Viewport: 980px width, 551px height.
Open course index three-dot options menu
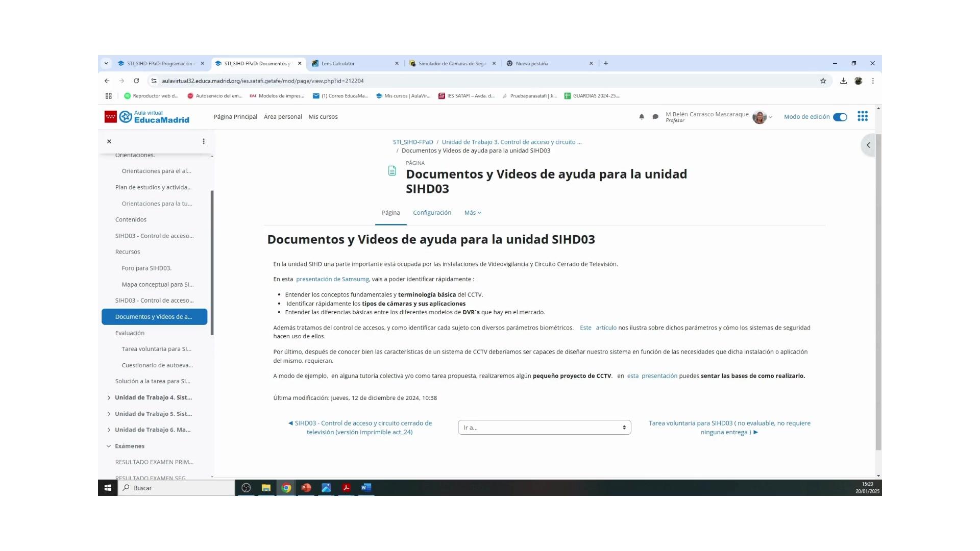[204, 141]
